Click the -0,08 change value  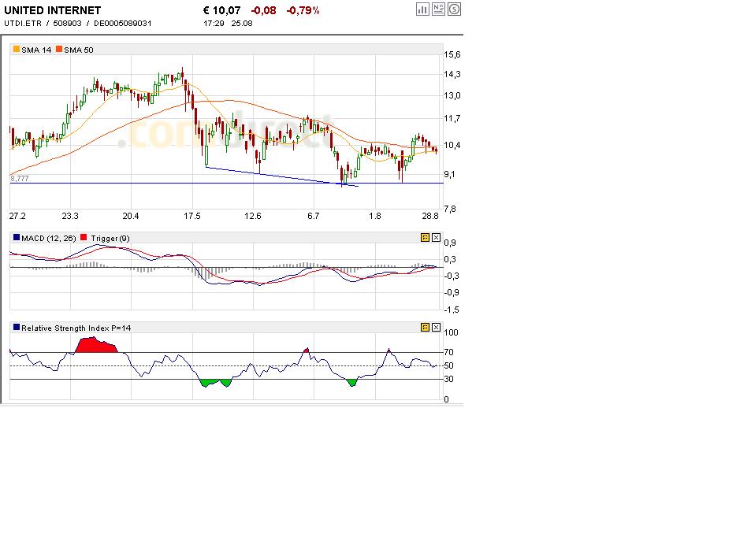263,10
